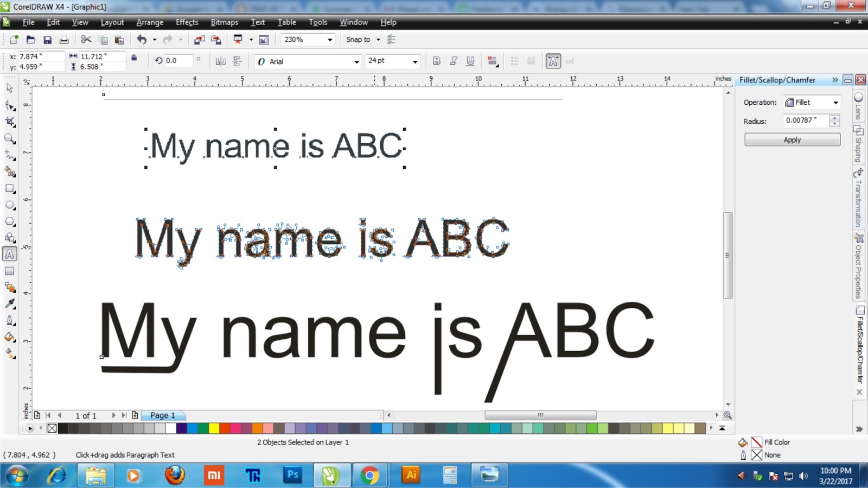
Task: Save the document
Action: 48,40
